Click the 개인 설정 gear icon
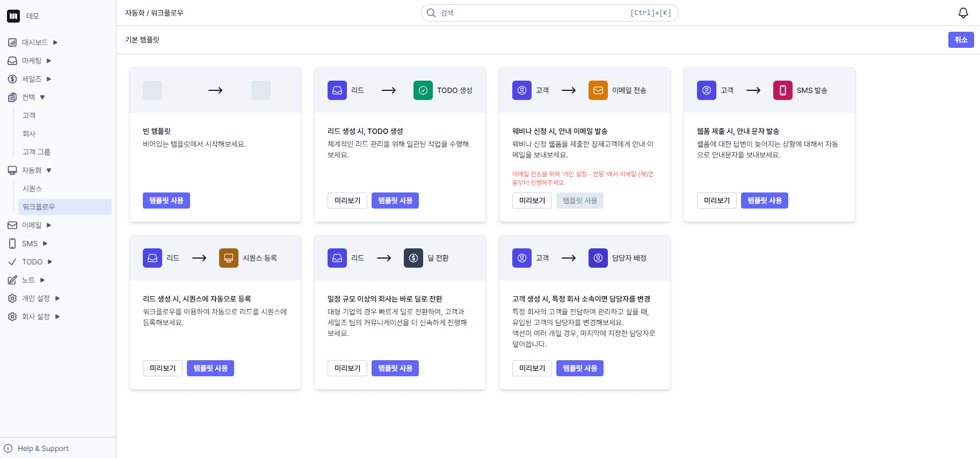This screenshot has height=458, width=980. pyautogui.click(x=12, y=298)
